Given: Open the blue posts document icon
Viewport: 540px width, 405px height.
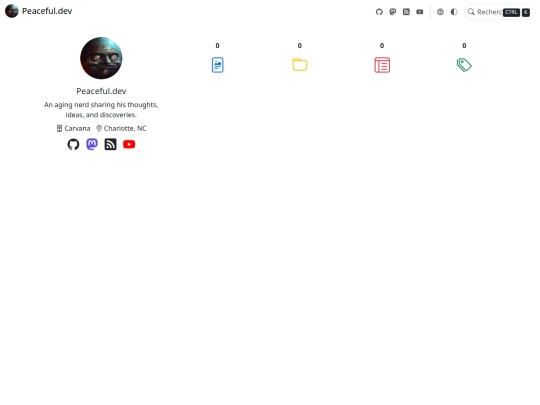Looking at the screenshot, I should click(218, 65).
